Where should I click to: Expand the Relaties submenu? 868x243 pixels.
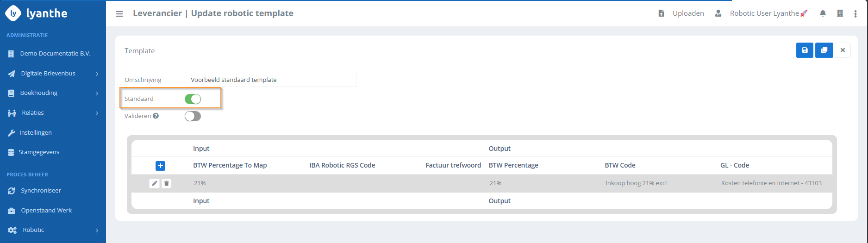click(x=33, y=113)
